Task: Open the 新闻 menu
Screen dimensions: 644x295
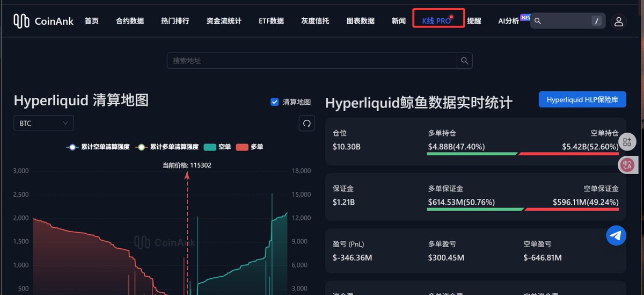Action: [x=399, y=21]
